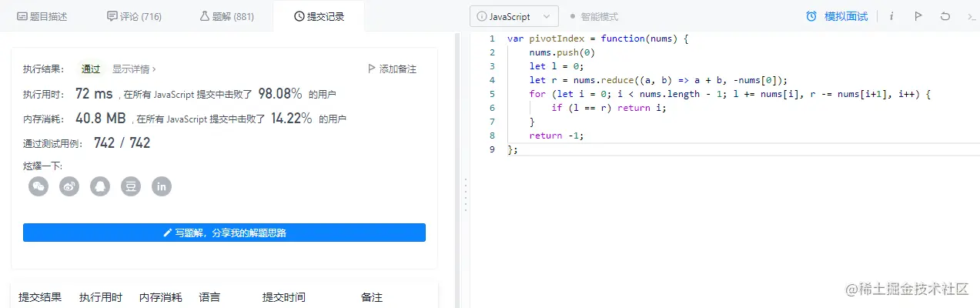Click the 14.22% memory percentile
This screenshot has width=980, height=308.
[291, 118]
